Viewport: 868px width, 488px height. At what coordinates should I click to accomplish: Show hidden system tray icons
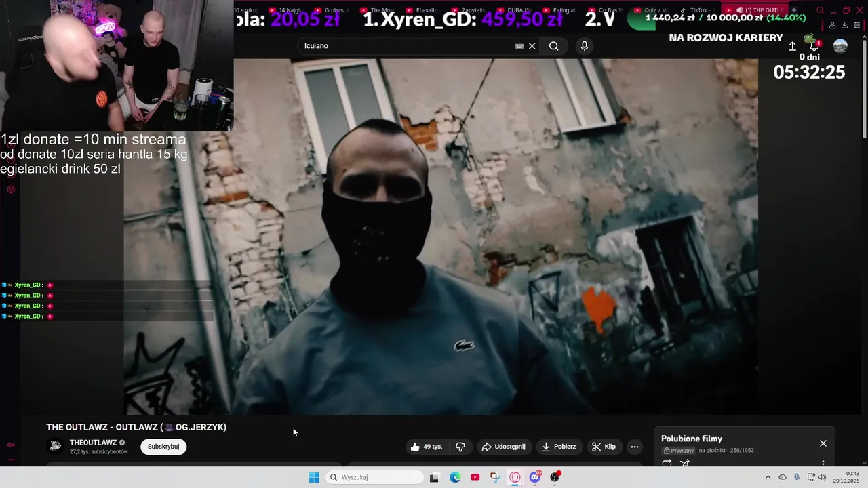click(x=768, y=477)
